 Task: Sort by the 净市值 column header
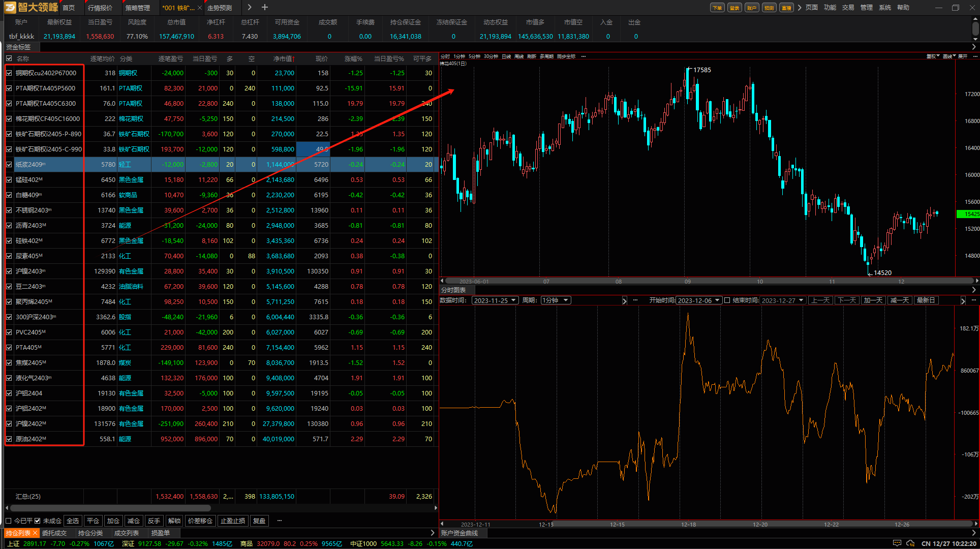pyautogui.click(x=284, y=58)
